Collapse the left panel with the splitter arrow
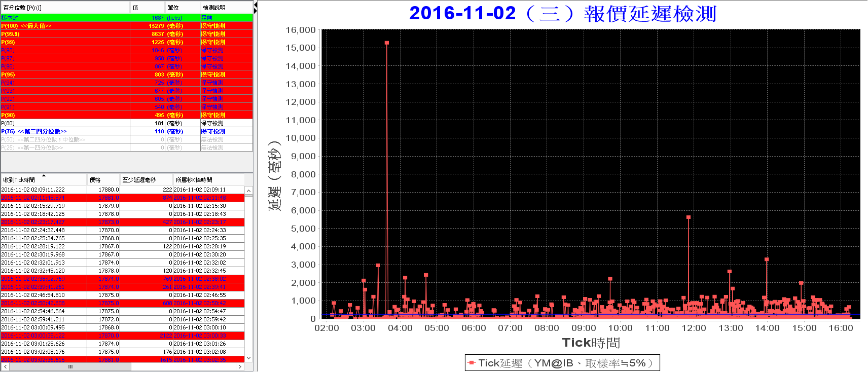868x372 pixels. [256, 5]
